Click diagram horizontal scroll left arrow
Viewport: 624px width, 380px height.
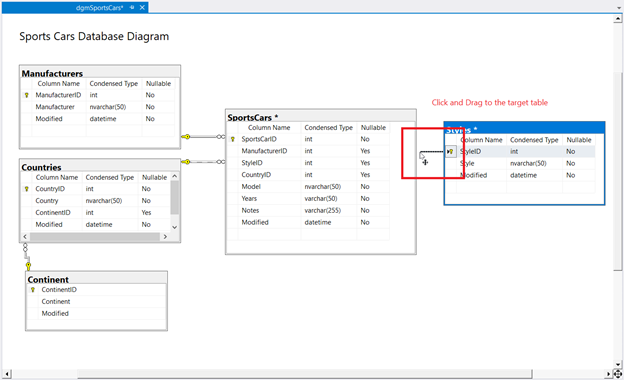[x=7, y=374]
